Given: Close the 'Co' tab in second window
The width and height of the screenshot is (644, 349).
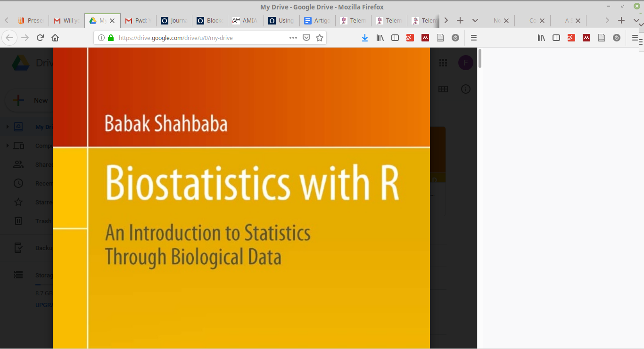Looking at the screenshot, I should tap(542, 21).
